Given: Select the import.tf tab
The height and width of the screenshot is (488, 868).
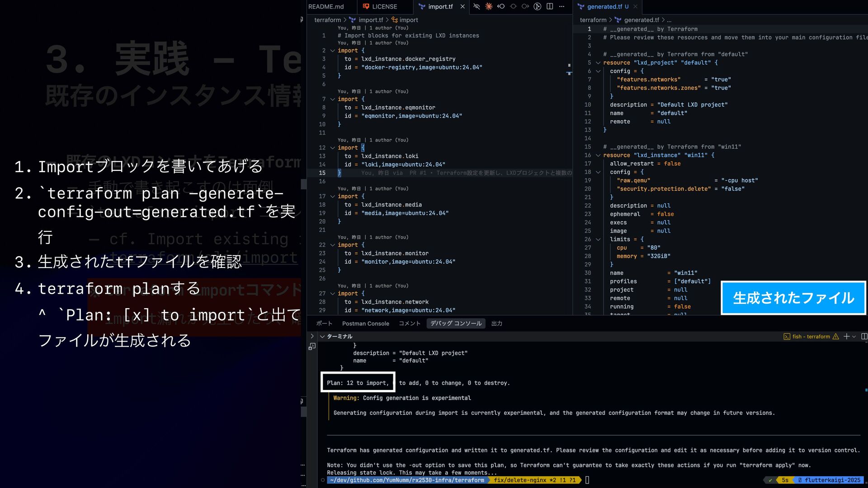Looking at the screenshot, I should (440, 6).
